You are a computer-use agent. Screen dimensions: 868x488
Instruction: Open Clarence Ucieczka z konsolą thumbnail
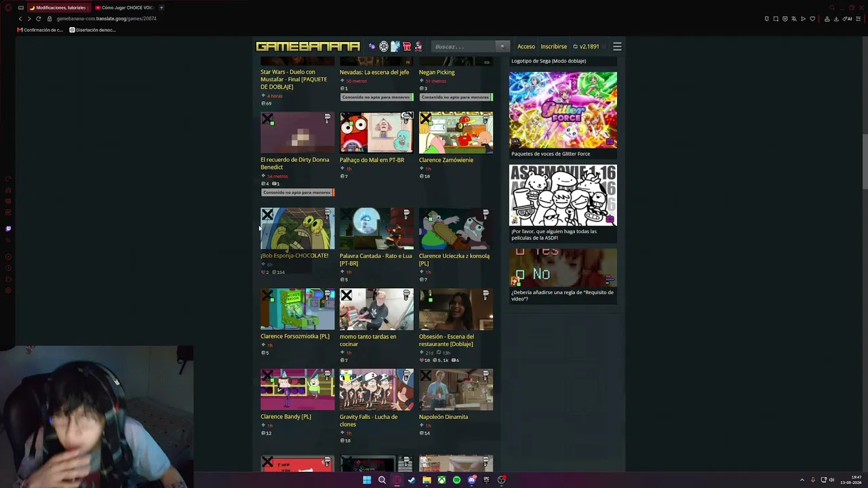point(456,228)
